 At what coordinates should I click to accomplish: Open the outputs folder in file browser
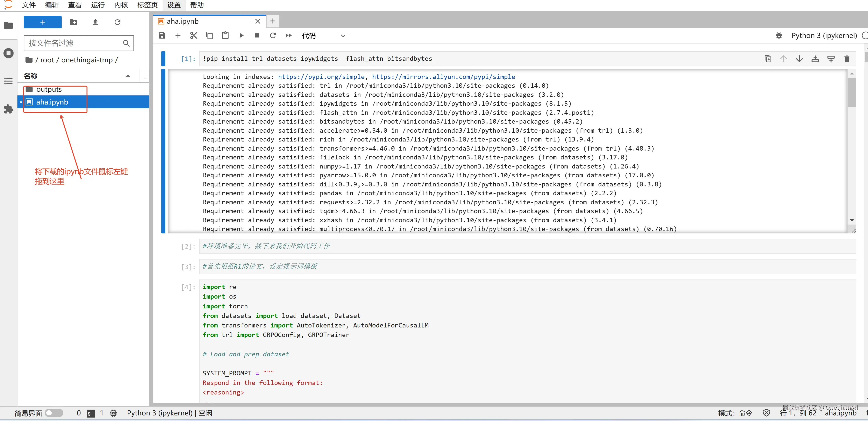pyautogui.click(x=49, y=89)
